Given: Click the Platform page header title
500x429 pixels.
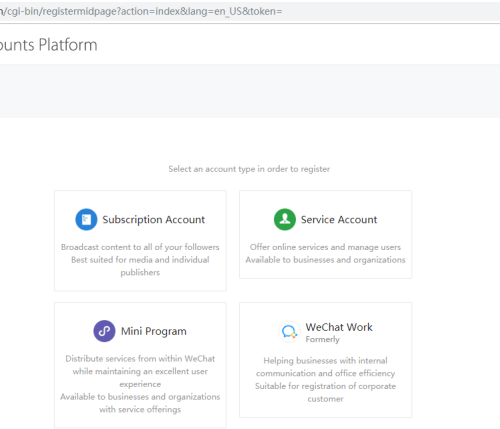Looking at the screenshot, I should [49, 45].
